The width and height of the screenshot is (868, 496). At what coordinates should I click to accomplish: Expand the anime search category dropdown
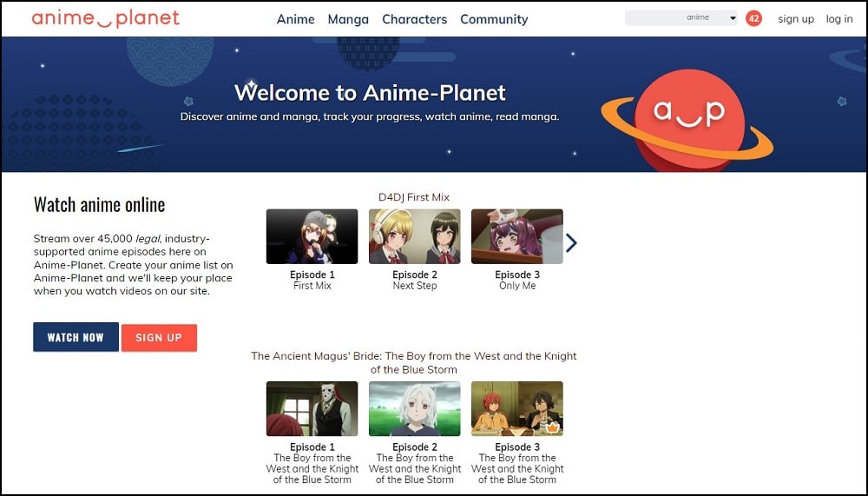pyautogui.click(x=712, y=17)
